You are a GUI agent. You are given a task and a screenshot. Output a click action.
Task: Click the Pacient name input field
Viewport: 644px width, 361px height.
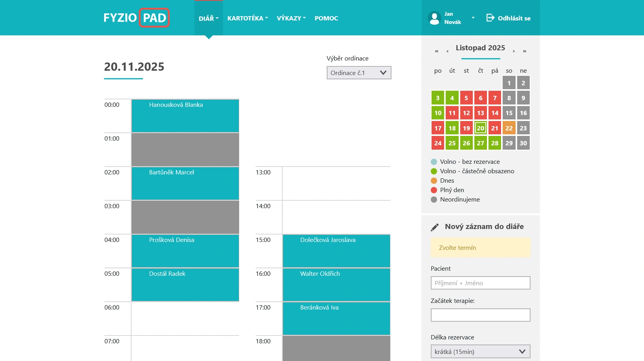(x=480, y=283)
